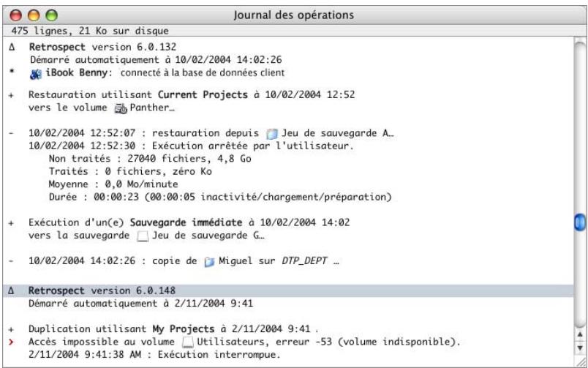Screen dimensions: 588x368
Task: Click the Jeu de sauvegarde A icon
Action: point(272,134)
